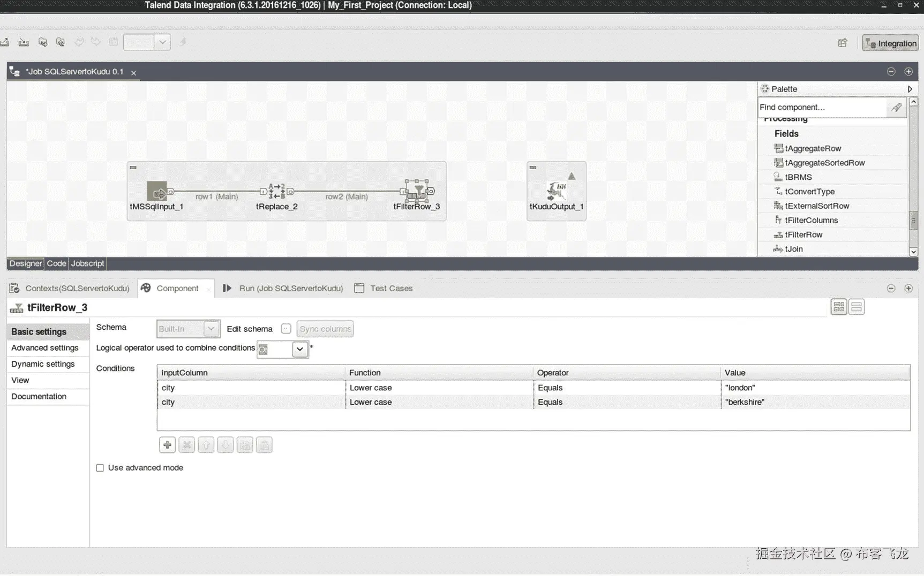
Task: Select the tMSSqlInput_1 component on canvas
Action: [157, 191]
